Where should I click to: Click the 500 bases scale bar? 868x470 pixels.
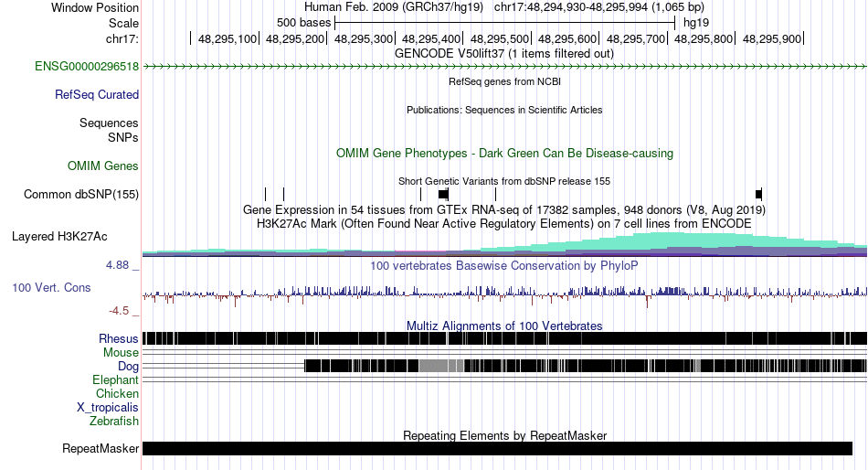click(505, 23)
